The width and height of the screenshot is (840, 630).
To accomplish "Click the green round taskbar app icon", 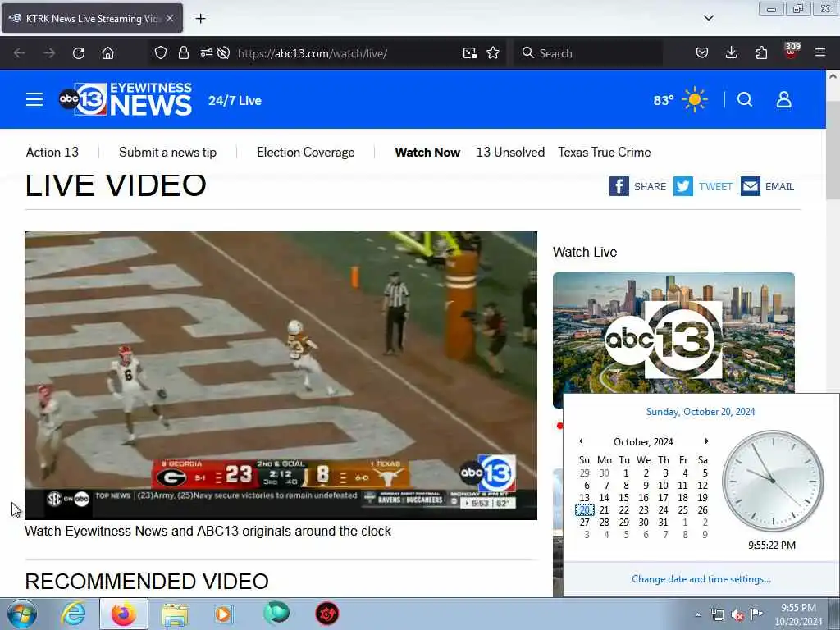I will click(276, 614).
